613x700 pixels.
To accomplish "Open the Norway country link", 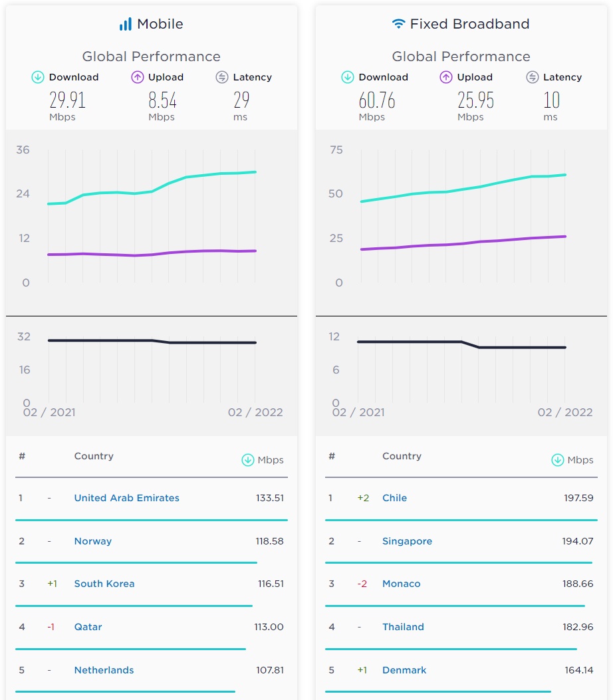I will (x=93, y=541).
